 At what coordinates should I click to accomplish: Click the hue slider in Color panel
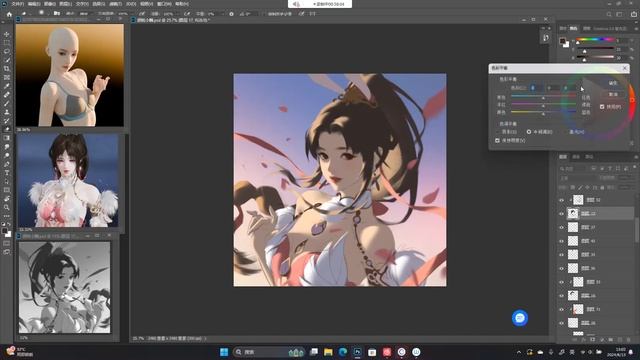[595, 40]
